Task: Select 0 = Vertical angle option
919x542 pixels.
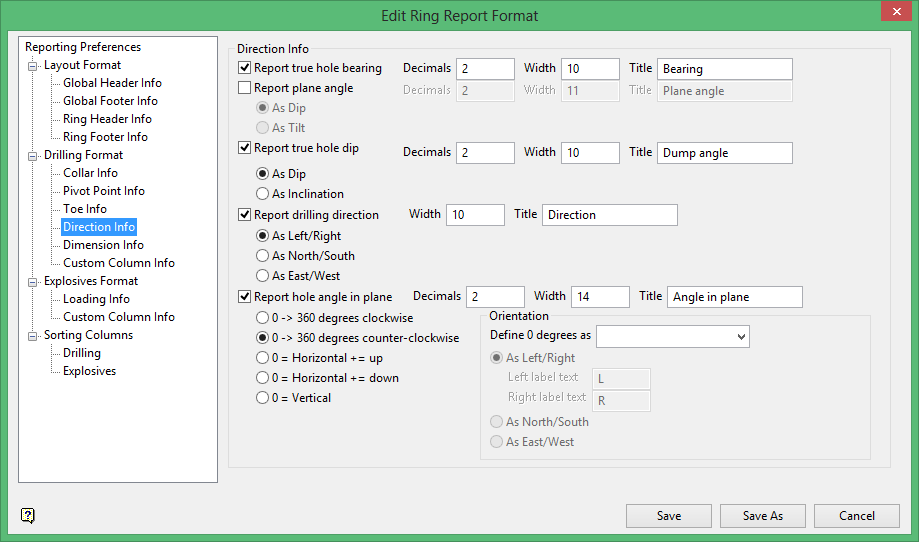Action: pyautogui.click(x=263, y=397)
